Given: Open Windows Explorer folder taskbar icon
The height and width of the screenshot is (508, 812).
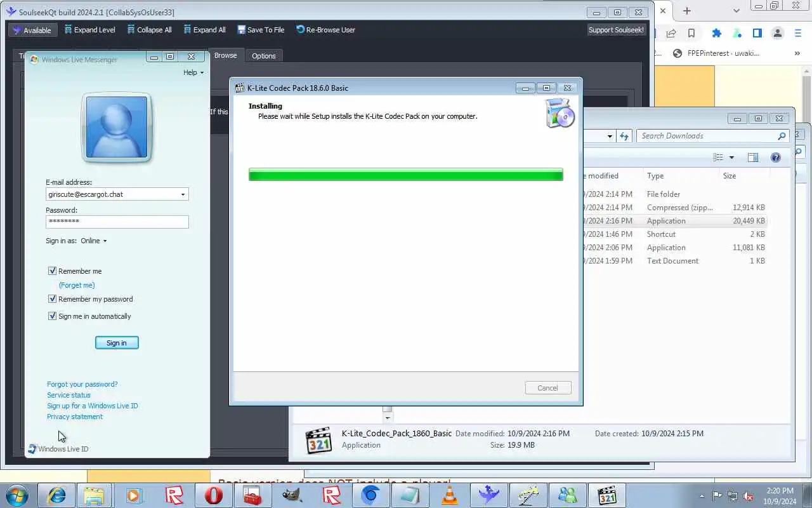Looking at the screenshot, I should click(x=95, y=496).
